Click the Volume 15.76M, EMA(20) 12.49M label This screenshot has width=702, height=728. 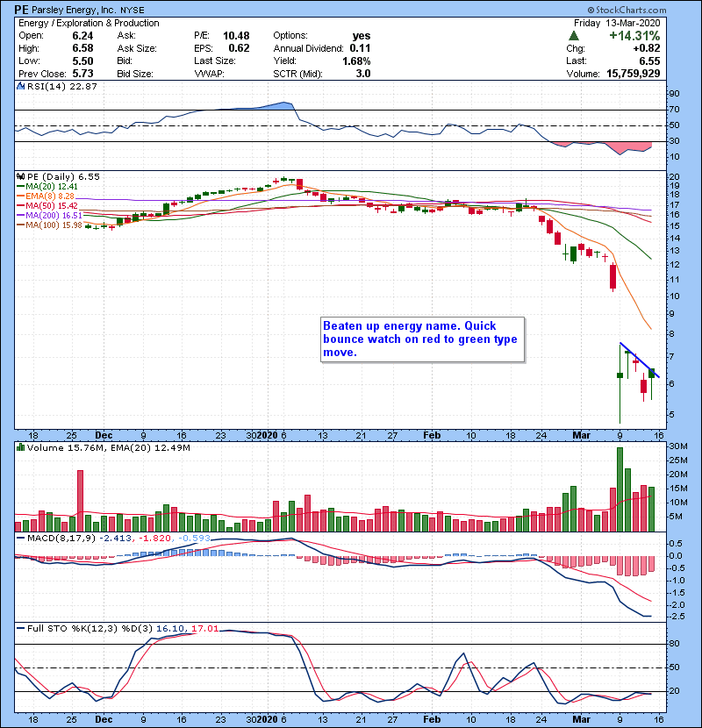coord(108,447)
